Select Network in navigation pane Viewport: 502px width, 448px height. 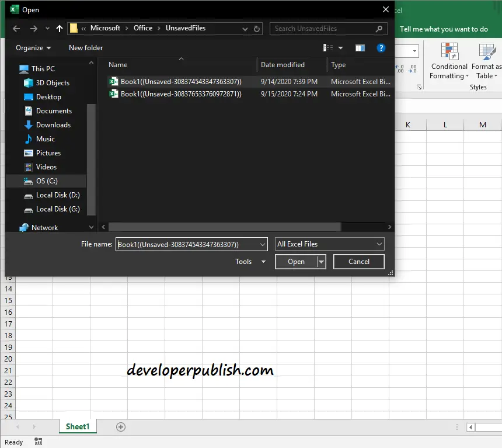pyautogui.click(x=44, y=228)
